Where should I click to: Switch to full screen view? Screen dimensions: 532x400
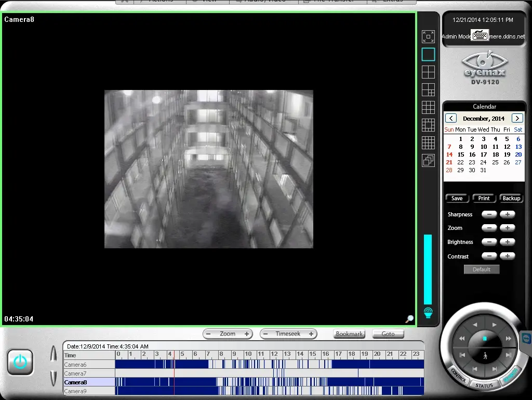[428, 36]
